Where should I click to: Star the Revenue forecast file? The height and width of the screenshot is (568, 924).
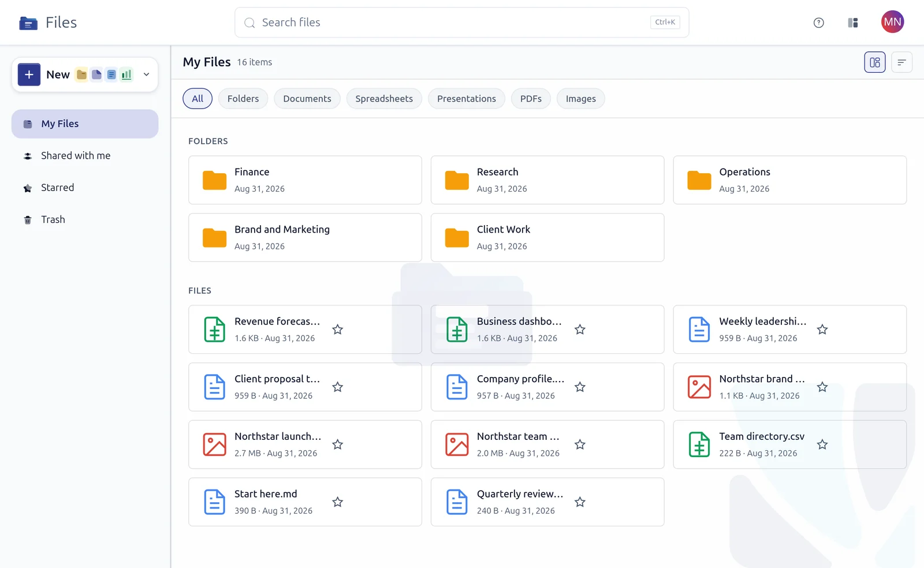(338, 330)
